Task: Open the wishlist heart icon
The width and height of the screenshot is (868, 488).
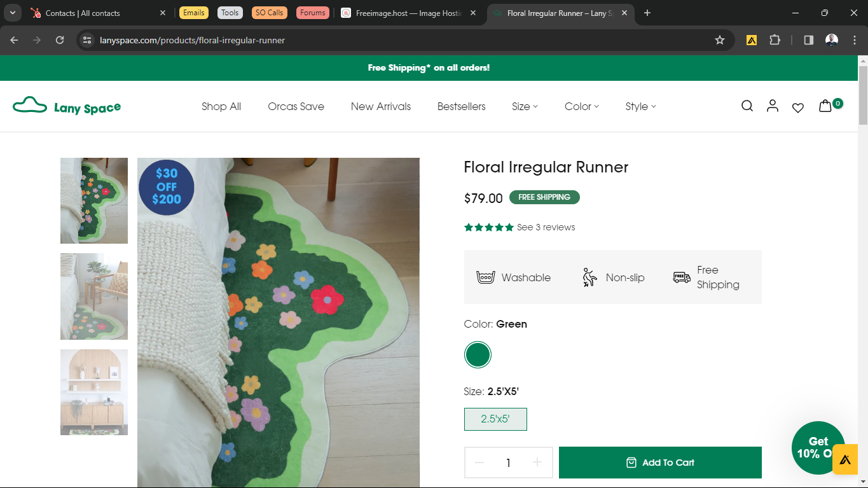Action: point(798,108)
